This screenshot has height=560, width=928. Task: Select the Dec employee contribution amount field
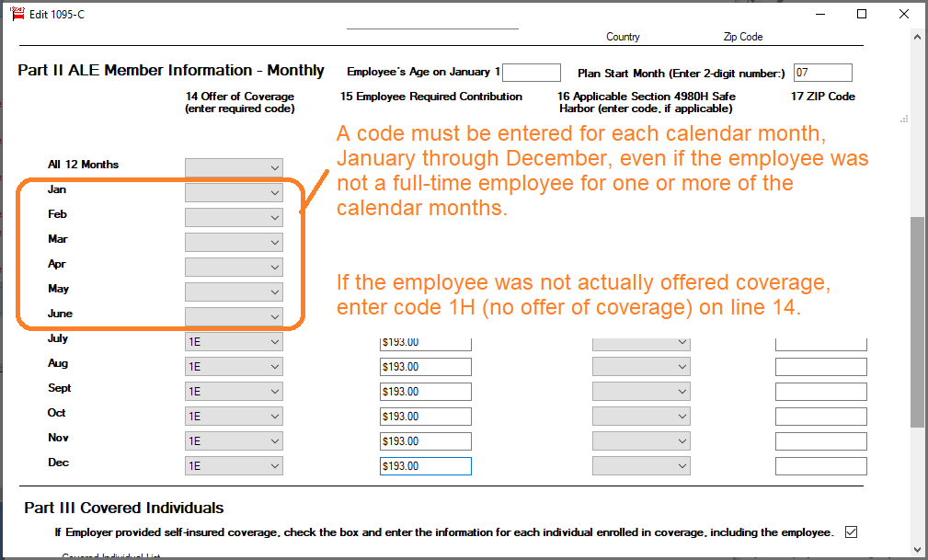(425, 466)
